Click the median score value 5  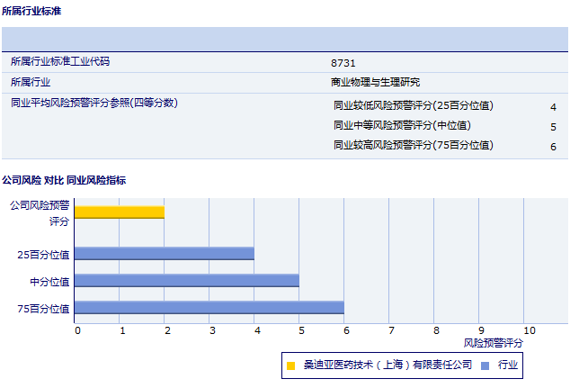click(553, 127)
